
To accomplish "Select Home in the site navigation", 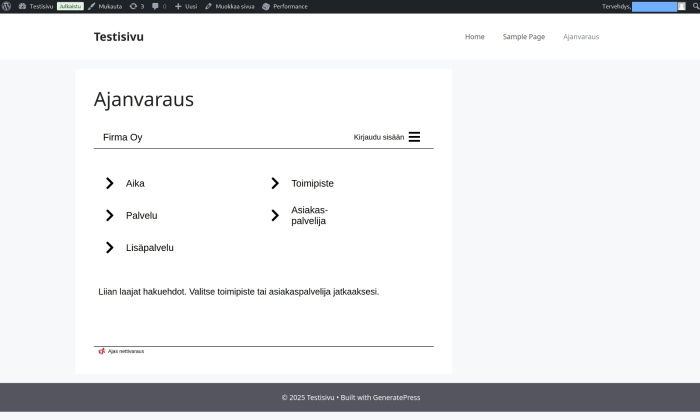I will point(474,37).
